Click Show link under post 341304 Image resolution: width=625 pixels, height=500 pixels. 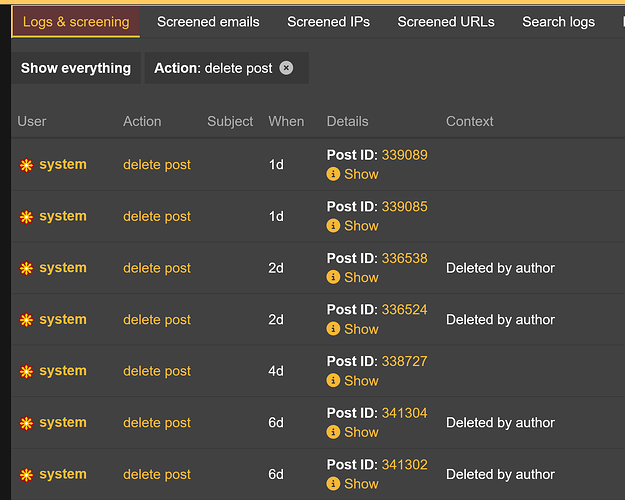tap(361, 432)
